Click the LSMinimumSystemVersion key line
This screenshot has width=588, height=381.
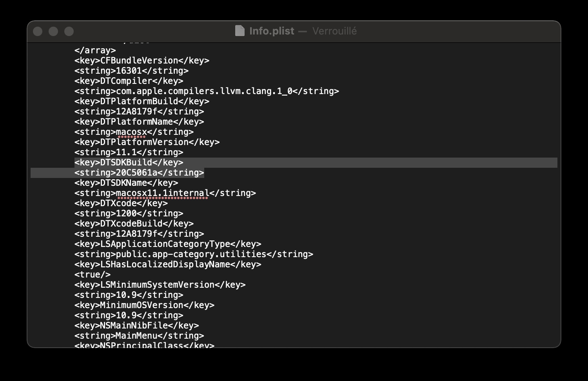click(x=160, y=285)
